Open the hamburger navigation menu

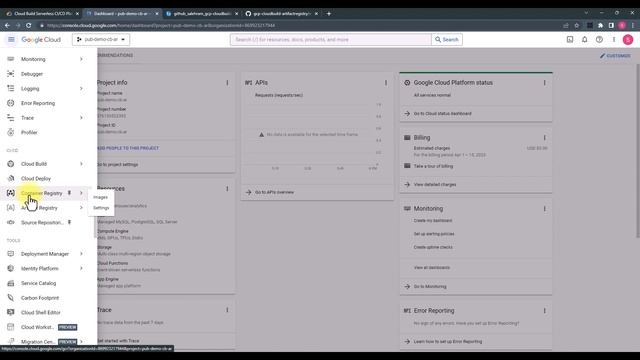tap(11, 40)
